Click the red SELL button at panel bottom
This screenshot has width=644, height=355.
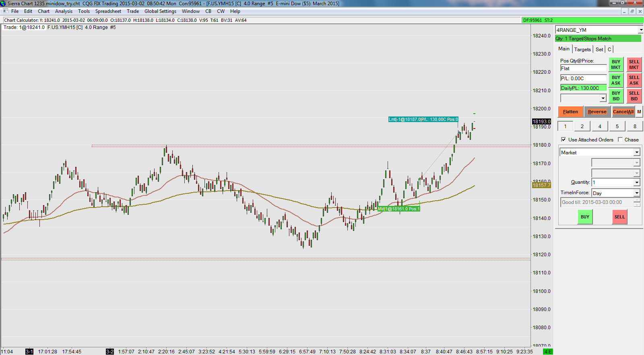[619, 217]
